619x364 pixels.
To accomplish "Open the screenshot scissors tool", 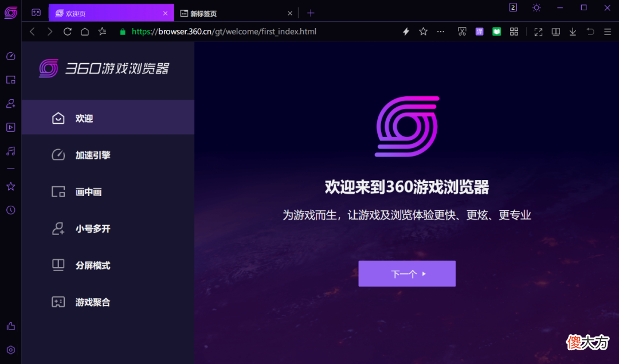I will click(x=462, y=32).
